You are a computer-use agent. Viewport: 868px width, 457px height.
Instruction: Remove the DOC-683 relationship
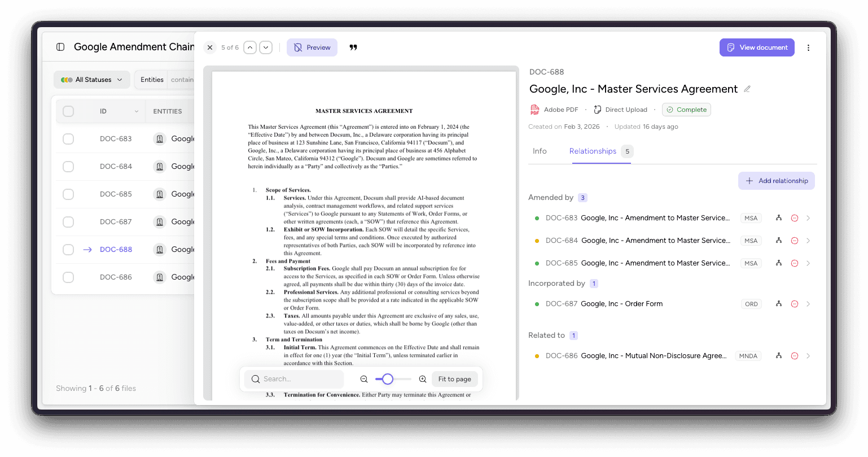click(x=795, y=218)
